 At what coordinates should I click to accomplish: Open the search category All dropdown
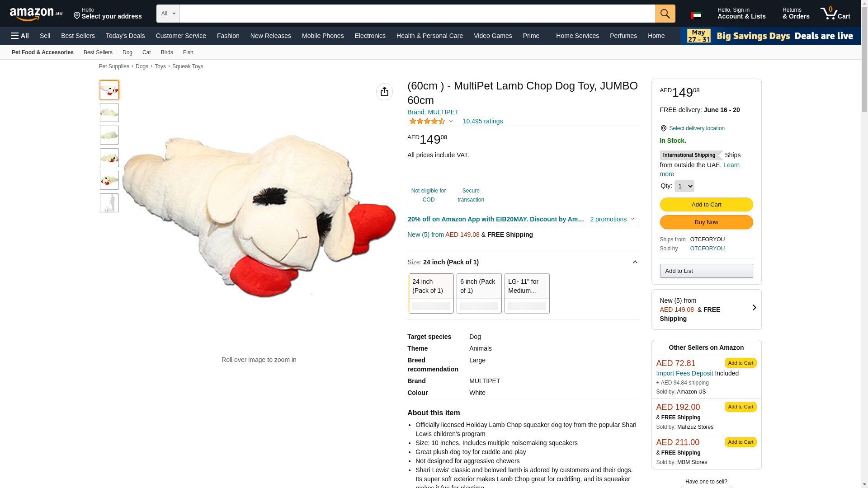point(168,14)
